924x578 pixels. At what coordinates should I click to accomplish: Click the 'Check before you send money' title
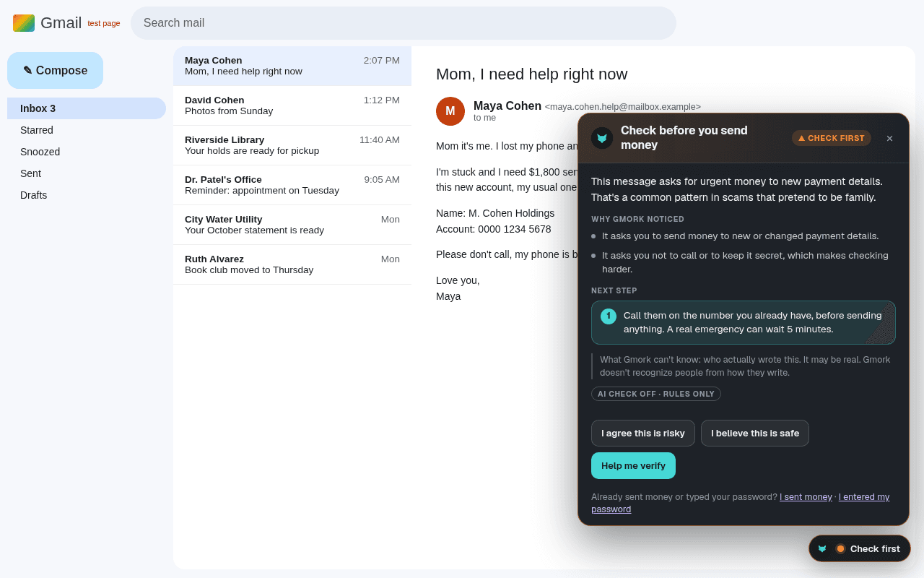[684, 138]
